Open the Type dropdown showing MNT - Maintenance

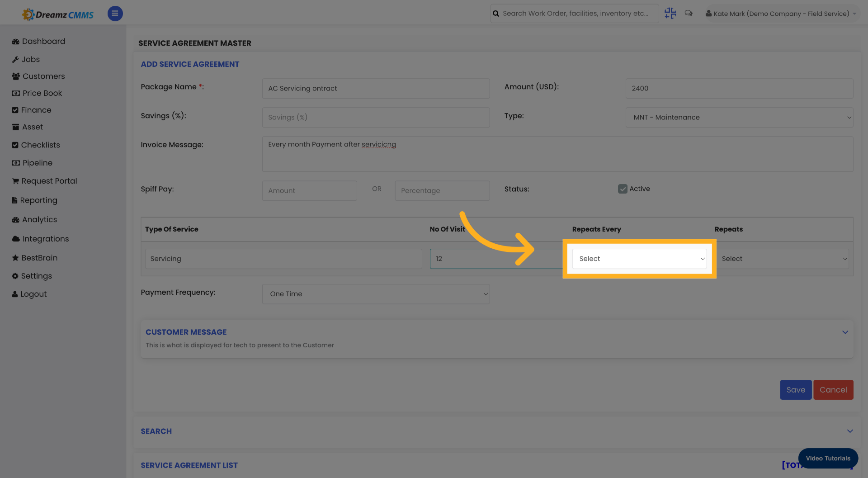(x=739, y=117)
